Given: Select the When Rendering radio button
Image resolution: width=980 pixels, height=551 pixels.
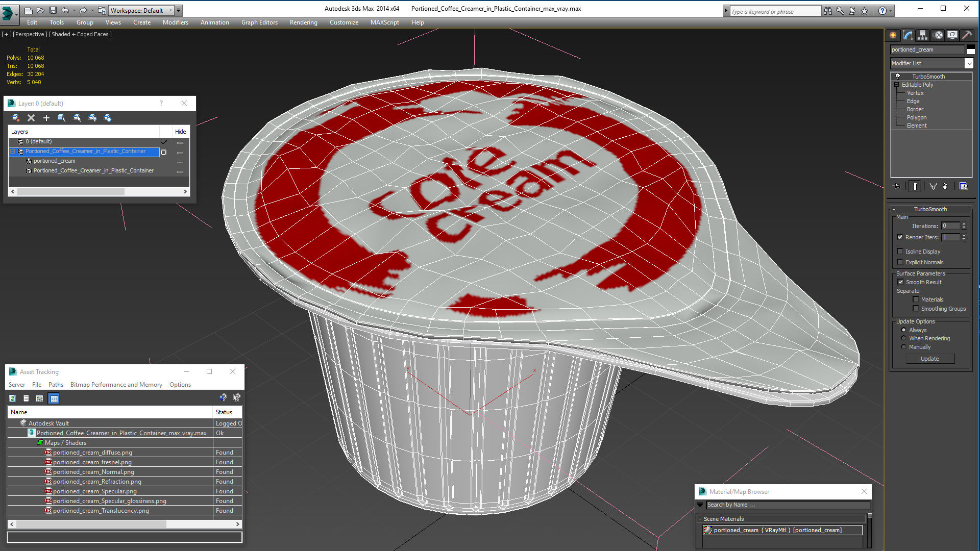Looking at the screenshot, I should pos(903,338).
